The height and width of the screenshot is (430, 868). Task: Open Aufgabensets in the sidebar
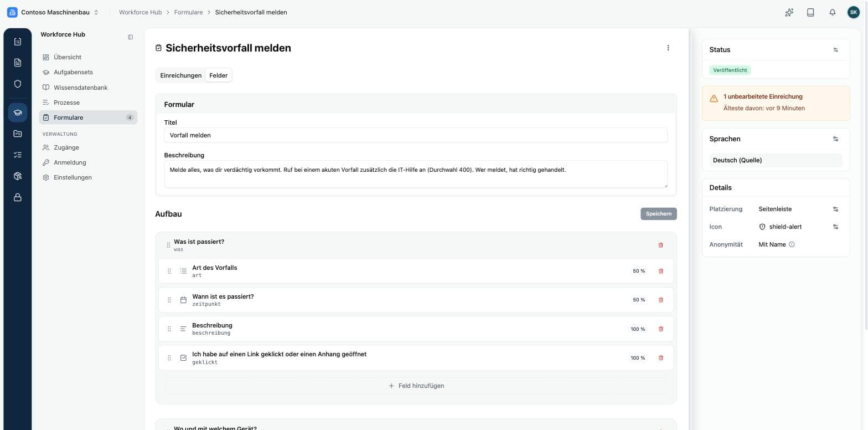pyautogui.click(x=88, y=72)
